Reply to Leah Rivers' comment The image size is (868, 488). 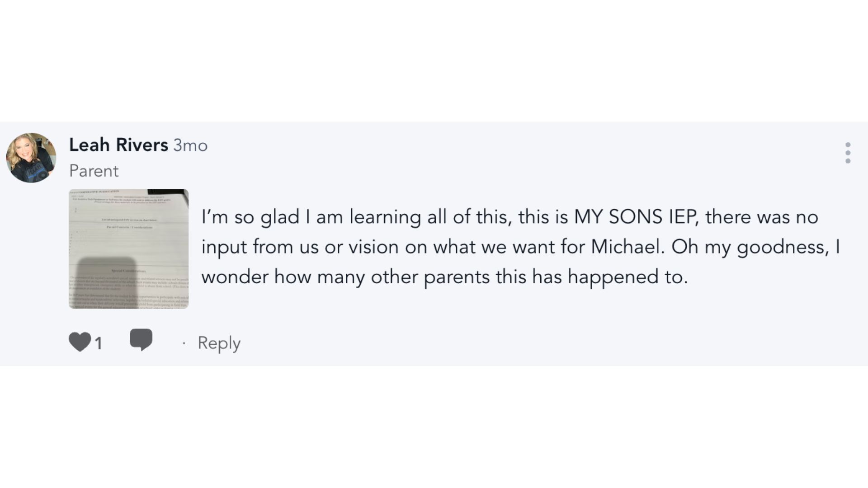(x=219, y=343)
